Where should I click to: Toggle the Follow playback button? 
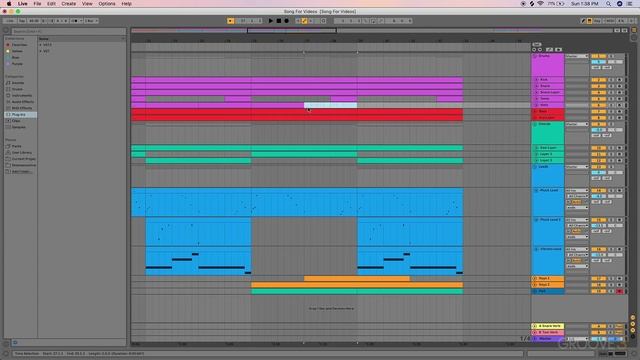pyautogui.click(x=231, y=21)
